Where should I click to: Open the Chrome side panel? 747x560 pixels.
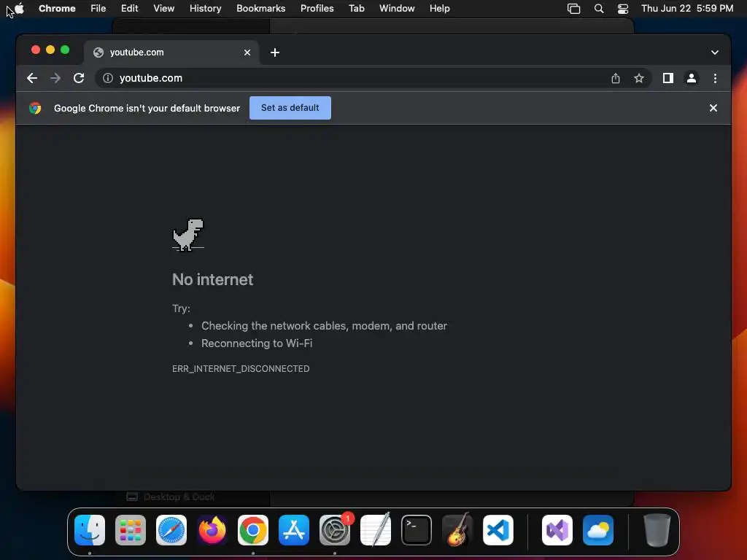668,78
